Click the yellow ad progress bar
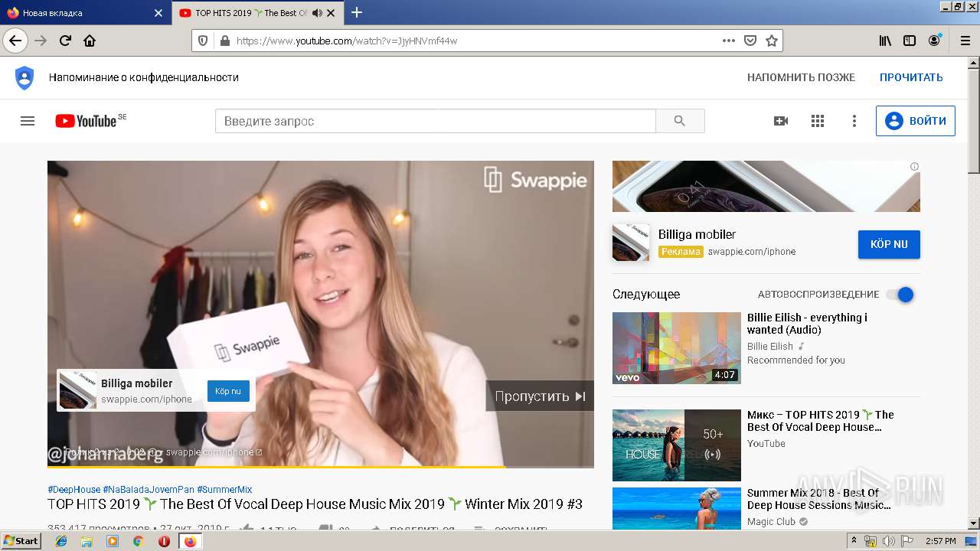Viewport: 980px width, 551px height. (x=276, y=466)
